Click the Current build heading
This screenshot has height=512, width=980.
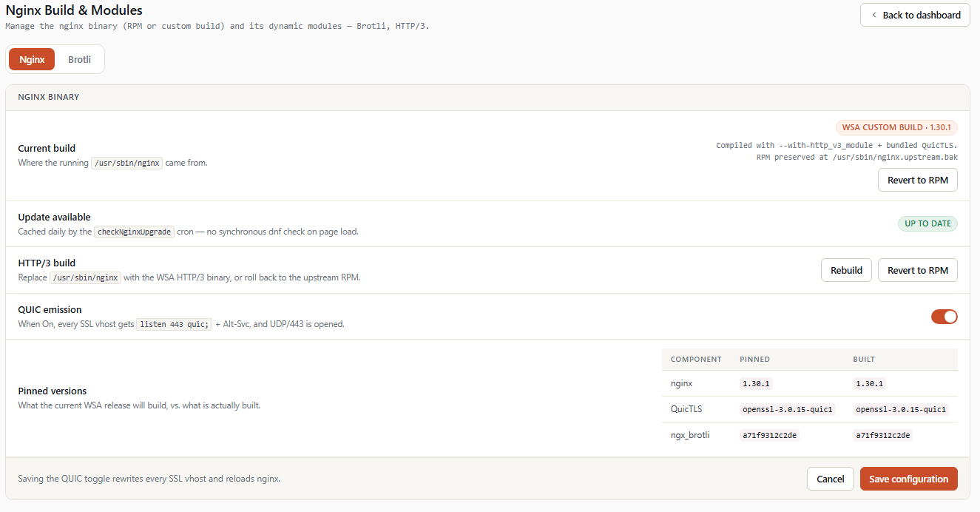tap(47, 148)
